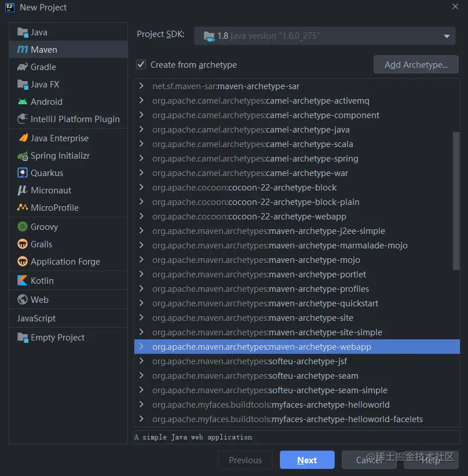Click the SDK folder icon in Project SDK field

[209, 36]
